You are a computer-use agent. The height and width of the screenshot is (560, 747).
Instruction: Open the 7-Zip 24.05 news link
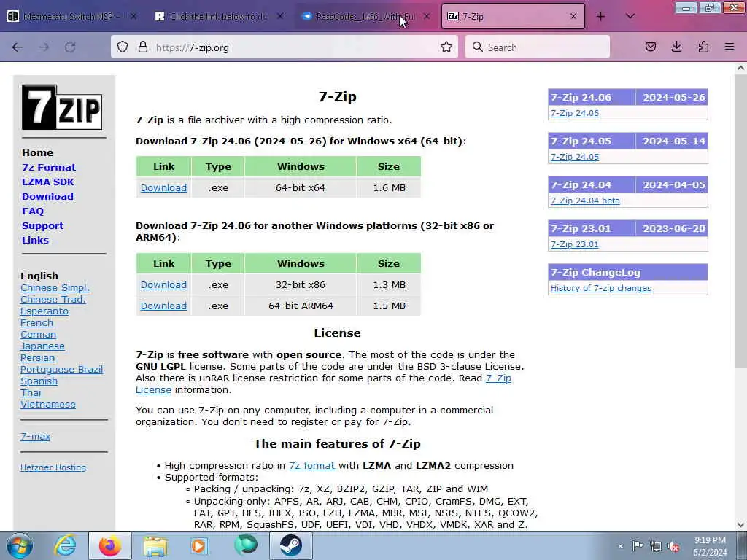pos(575,157)
